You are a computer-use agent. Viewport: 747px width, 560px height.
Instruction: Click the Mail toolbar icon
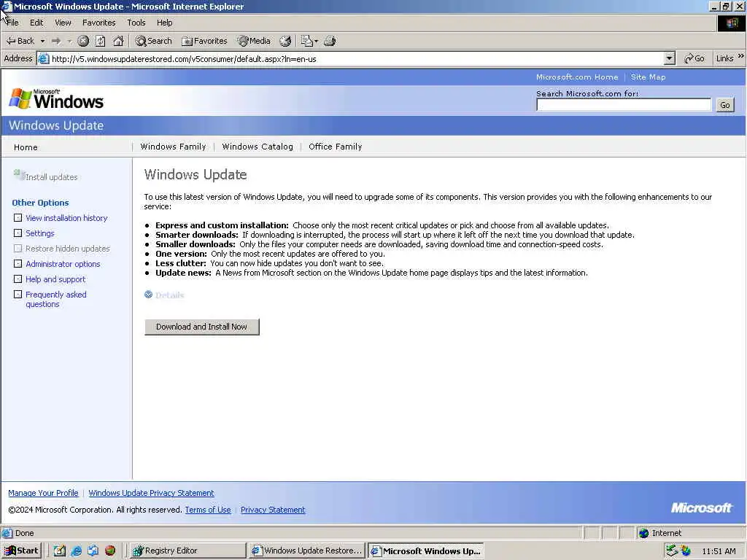point(306,41)
